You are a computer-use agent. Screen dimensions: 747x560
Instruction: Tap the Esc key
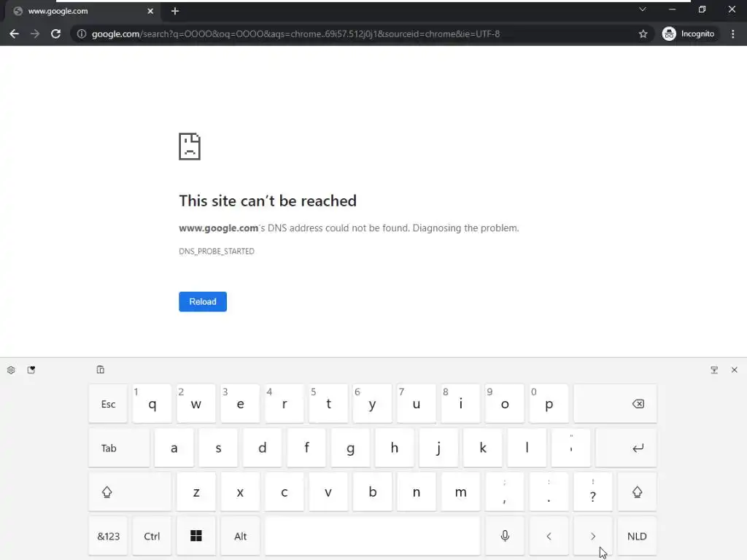pyautogui.click(x=108, y=404)
